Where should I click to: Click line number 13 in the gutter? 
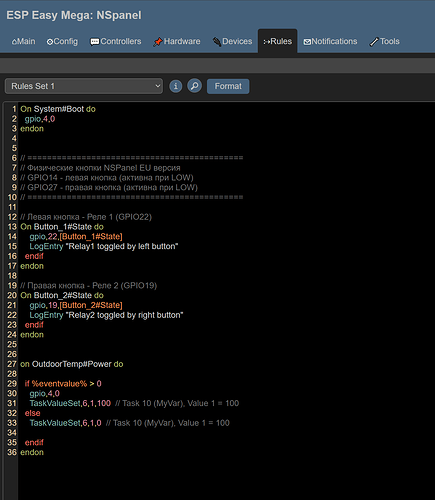(12, 227)
